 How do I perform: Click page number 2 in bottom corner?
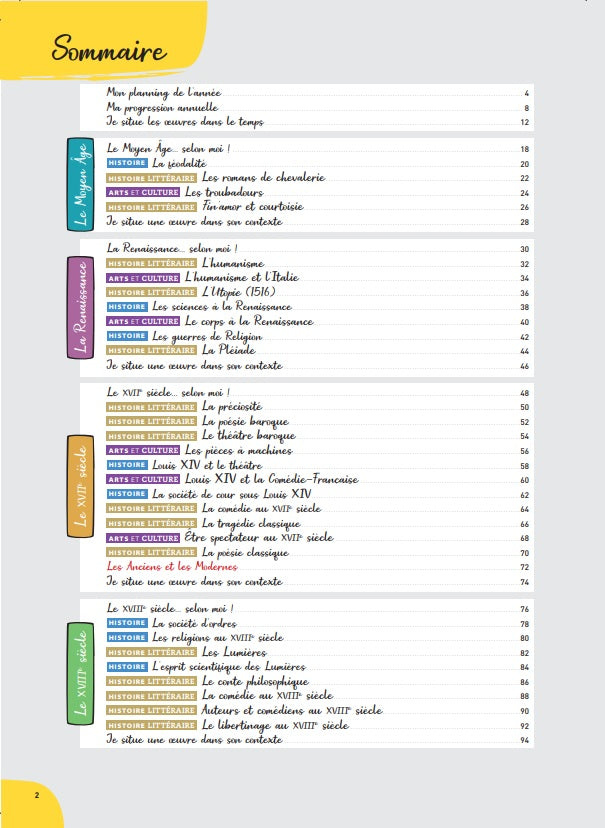(36, 795)
